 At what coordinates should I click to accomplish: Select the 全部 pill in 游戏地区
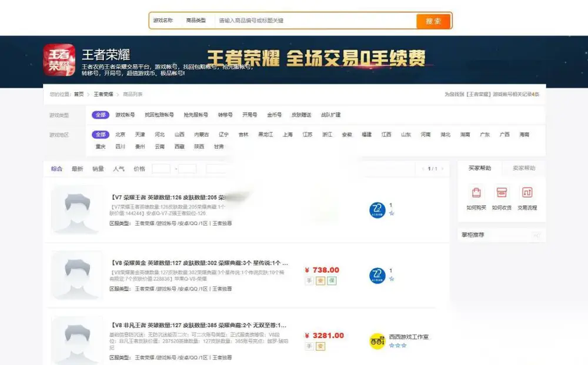(101, 134)
